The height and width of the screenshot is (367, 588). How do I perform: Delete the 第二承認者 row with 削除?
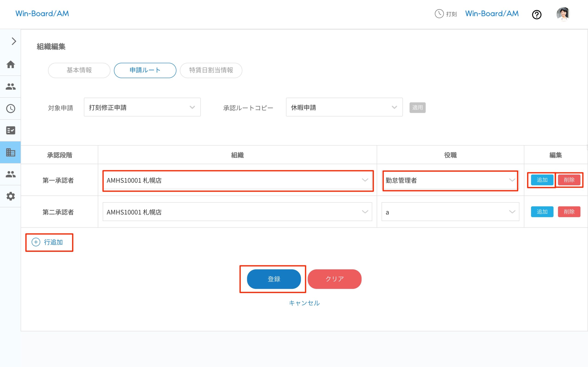click(568, 212)
